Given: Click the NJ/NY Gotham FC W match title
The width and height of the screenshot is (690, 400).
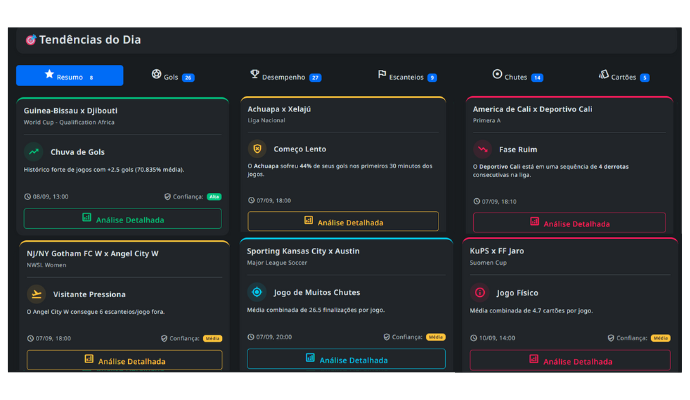Looking at the screenshot, I should tap(92, 253).
